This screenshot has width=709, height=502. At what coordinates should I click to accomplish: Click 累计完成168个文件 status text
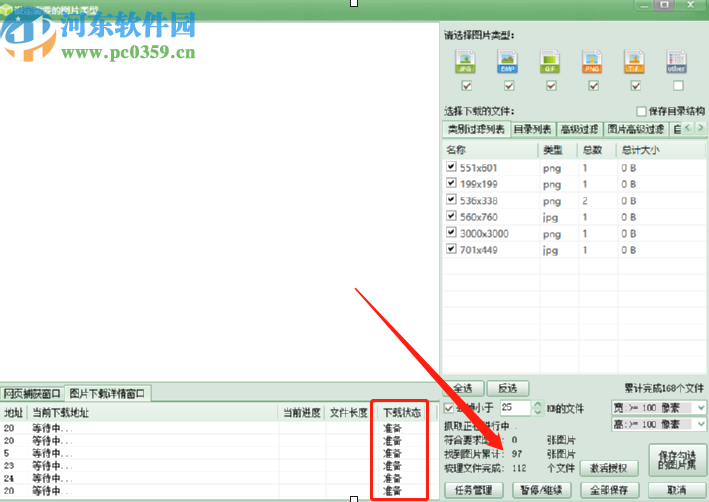tap(664, 388)
